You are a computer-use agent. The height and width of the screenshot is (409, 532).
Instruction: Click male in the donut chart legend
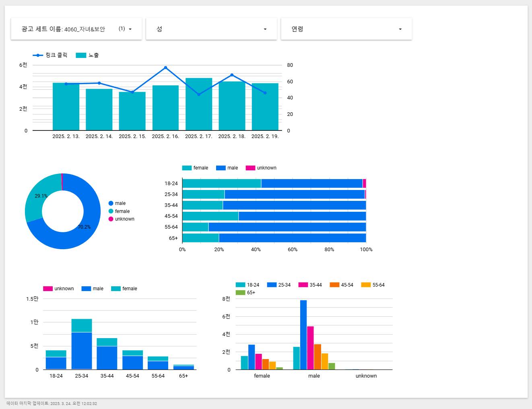117,203
